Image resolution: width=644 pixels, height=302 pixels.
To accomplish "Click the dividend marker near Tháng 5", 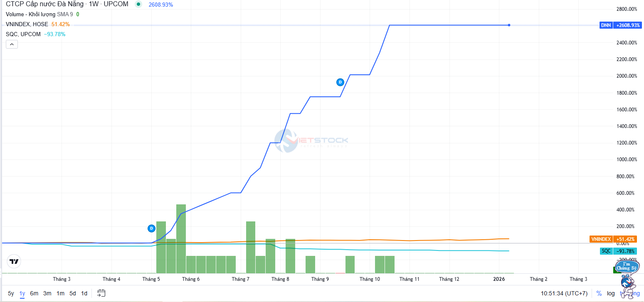I will (151, 228).
